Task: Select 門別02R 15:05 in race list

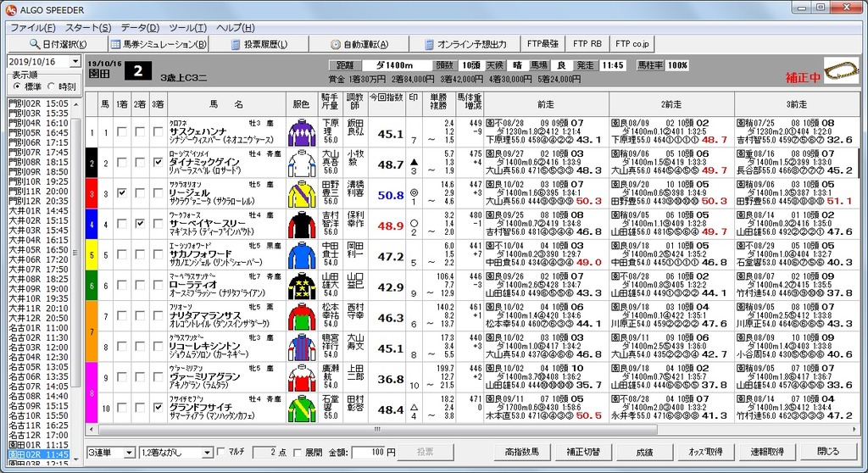Action: [39, 103]
